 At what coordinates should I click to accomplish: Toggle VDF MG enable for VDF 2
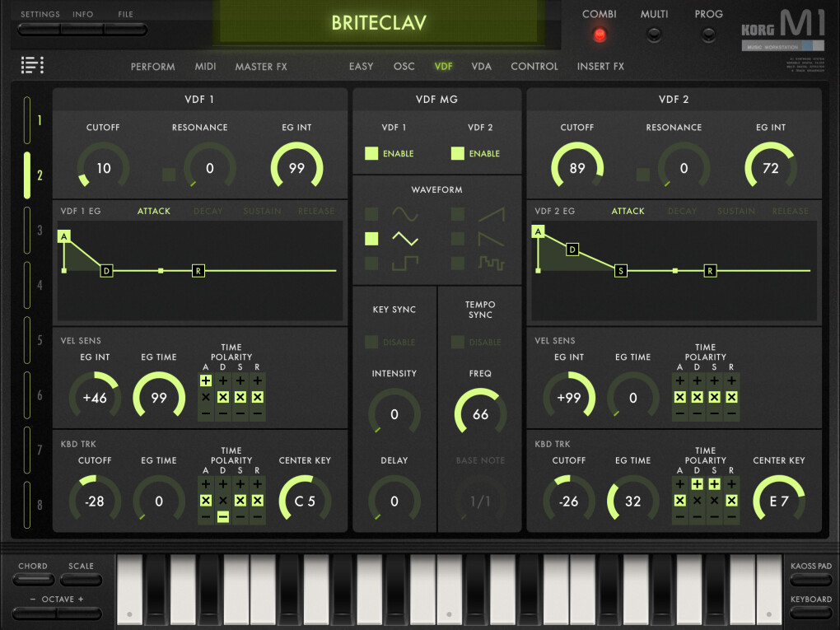(458, 153)
